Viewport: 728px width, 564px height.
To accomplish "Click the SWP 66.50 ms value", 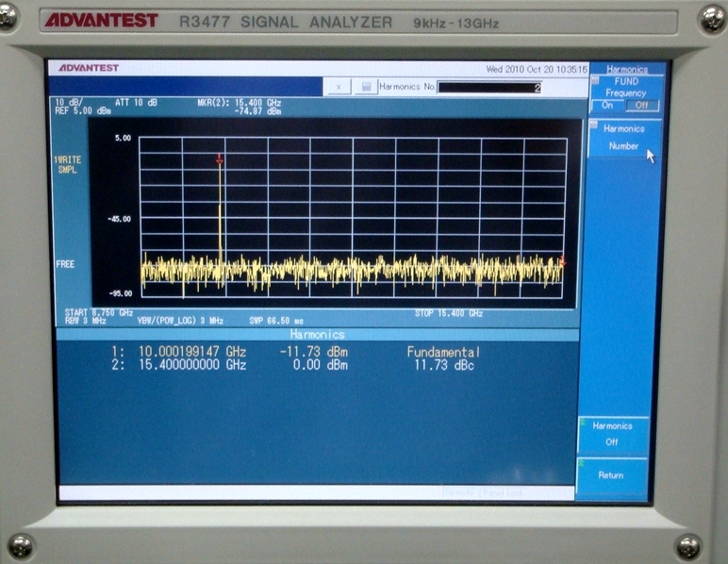I will [x=276, y=321].
